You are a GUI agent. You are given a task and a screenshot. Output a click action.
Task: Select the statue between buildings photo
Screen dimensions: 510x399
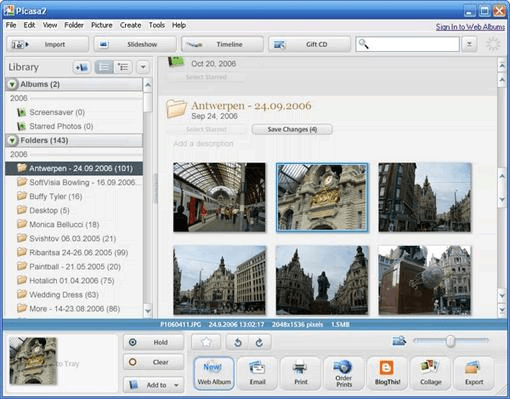point(322,280)
